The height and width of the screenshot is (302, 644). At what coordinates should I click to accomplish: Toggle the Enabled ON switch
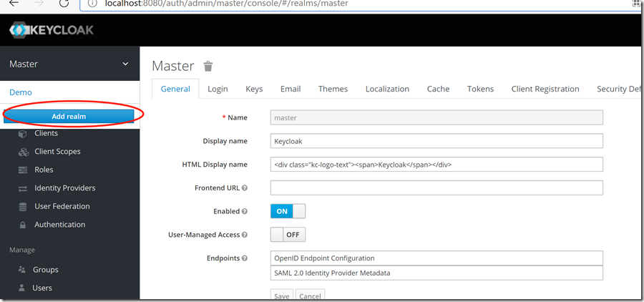pos(288,211)
